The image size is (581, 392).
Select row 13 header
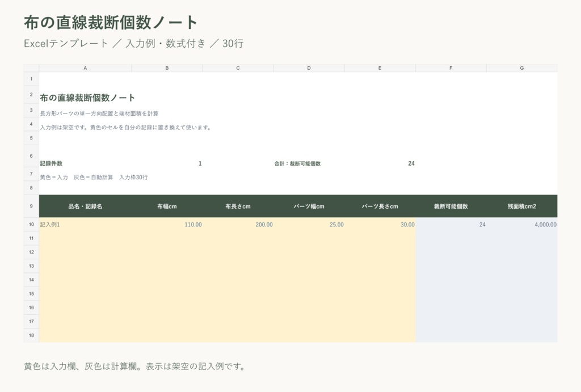pyautogui.click(x=32, y=266)
